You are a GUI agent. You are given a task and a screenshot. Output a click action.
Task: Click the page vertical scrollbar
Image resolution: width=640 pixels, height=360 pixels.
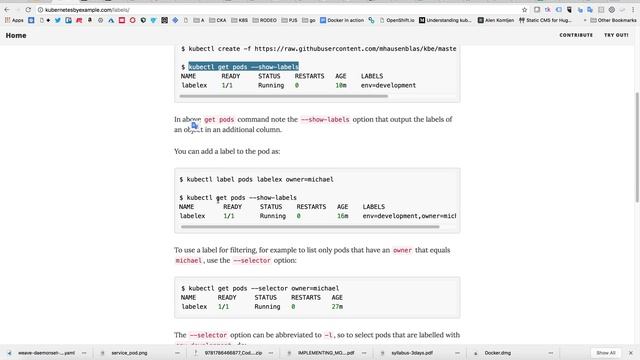pos(637,147)
